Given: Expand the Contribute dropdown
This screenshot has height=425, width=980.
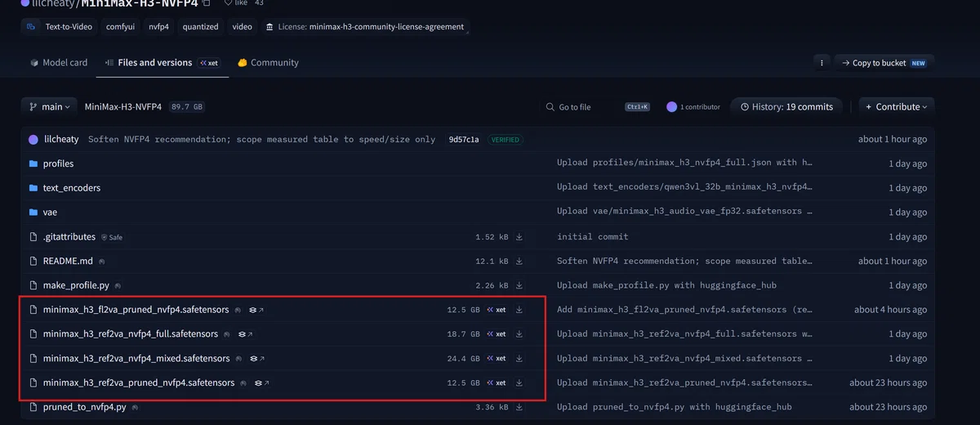Looking at the screenshot, I should (897, 107).
